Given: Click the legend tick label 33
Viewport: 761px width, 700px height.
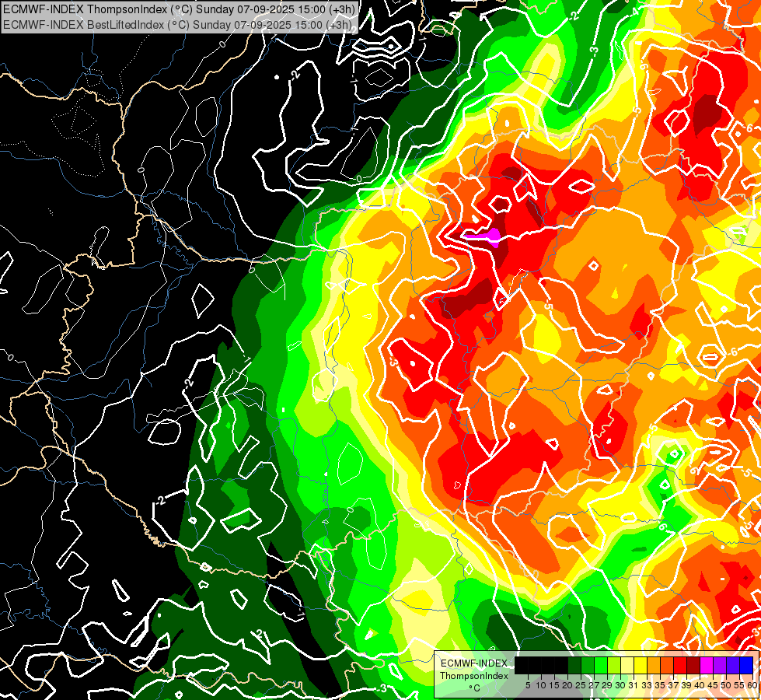Looking at the screenshot, I should click(647, 685).
